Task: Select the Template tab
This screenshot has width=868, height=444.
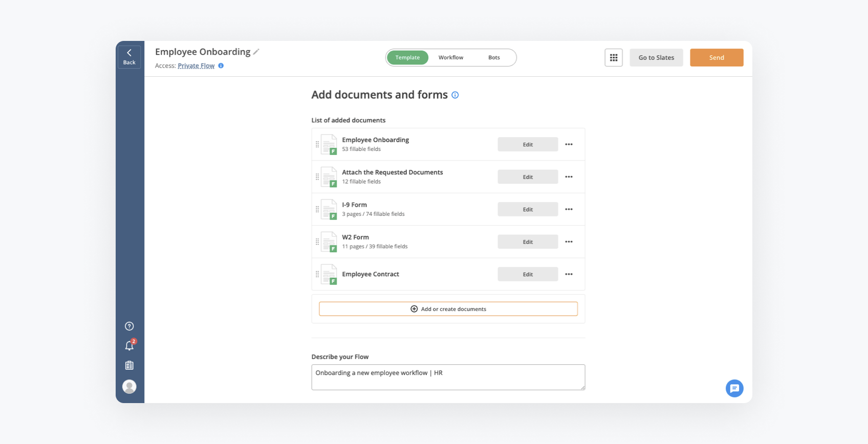Action: [x=407, y=58]
